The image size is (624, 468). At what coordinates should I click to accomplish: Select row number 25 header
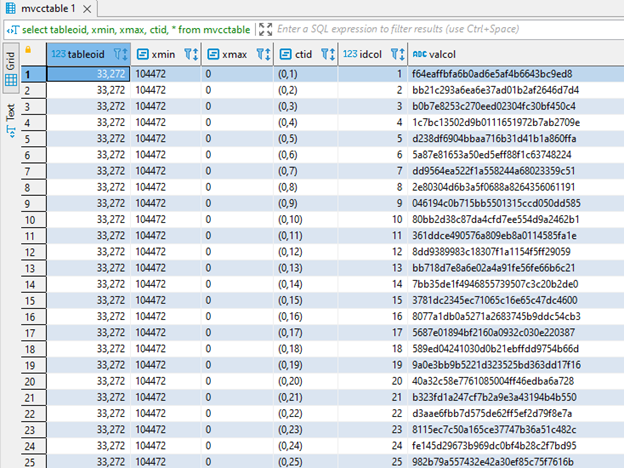[33, 462]
